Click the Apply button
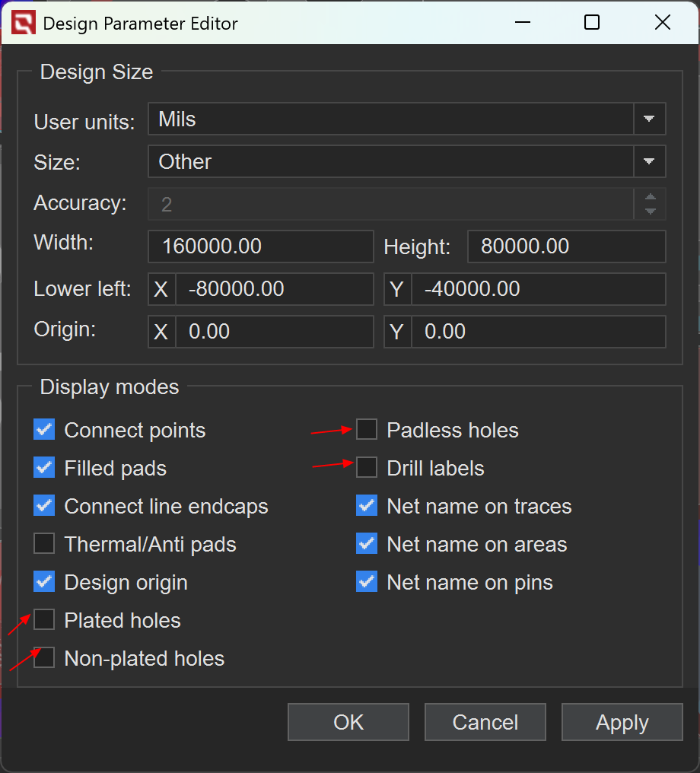 pos(622,722)
